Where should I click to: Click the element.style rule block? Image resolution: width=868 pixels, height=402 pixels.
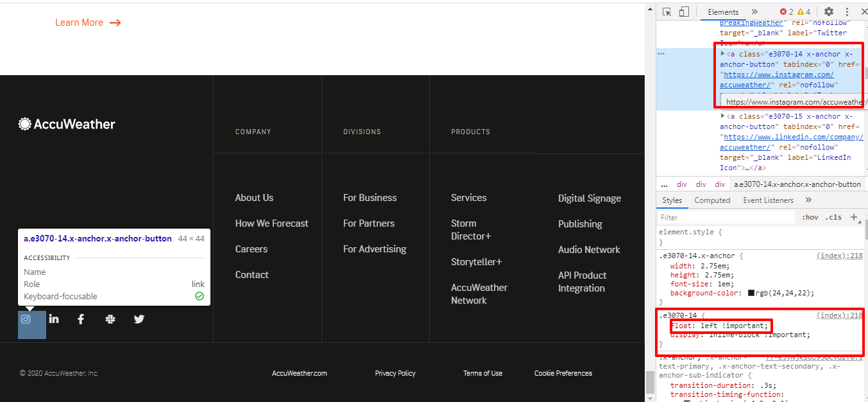click(x=760, y=238)
